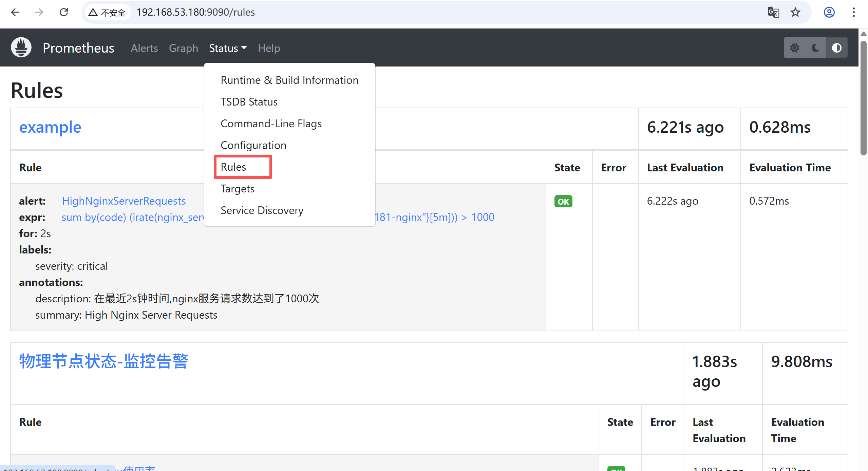Navigate back in the browser
868x471 pixels.
pos(15,12)
